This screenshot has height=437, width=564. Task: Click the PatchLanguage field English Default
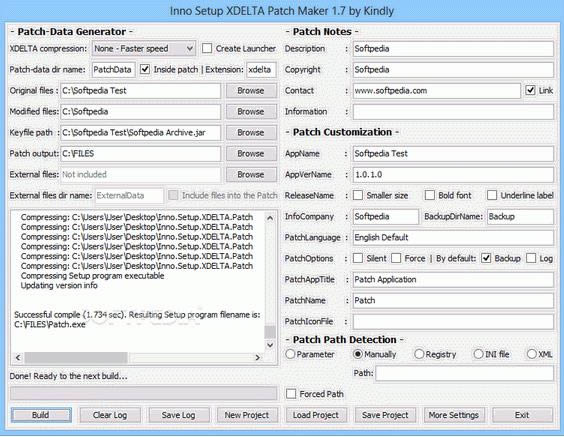pyautogui.click(x=453, y=237)
